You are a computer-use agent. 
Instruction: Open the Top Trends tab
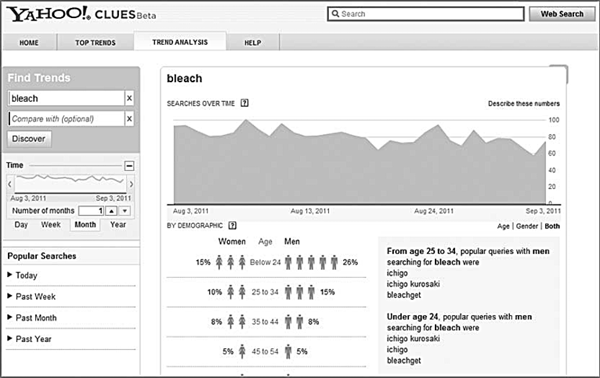(95, 42)
